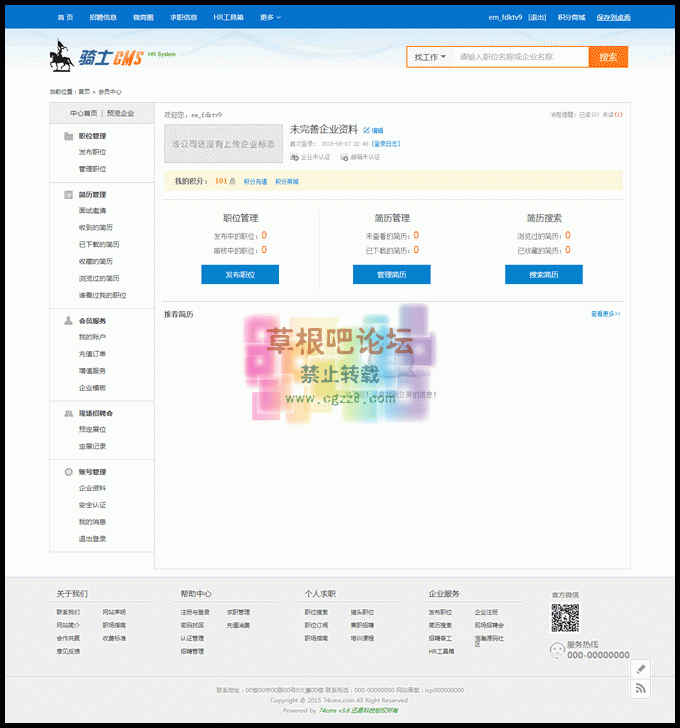The width and height of the screenshot is (680, 728).
Task: Click the blue 管理简历 button
Action: click(x=392, y=274)
